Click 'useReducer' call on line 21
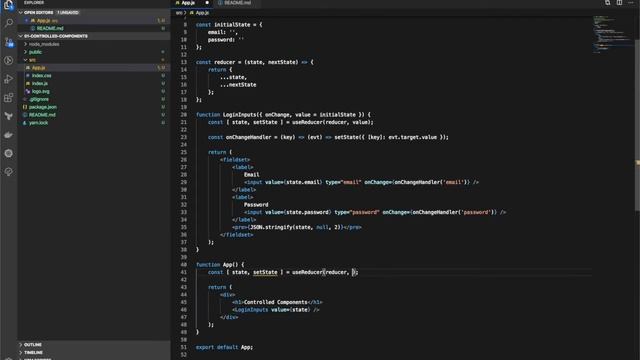Image resolution: width=640 pixels, height=360 pixels. (307, 122)
